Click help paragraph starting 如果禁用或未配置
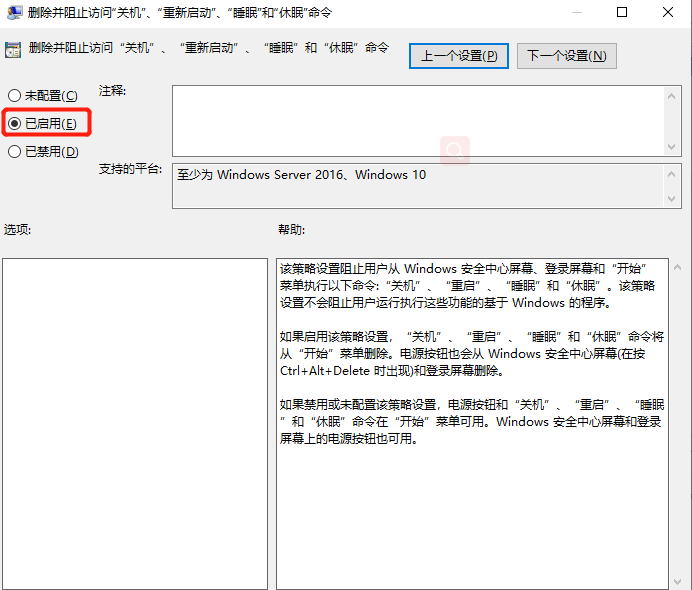Image resolution: width=692 pixels, height=590 pixels. (x=472, y=421)
